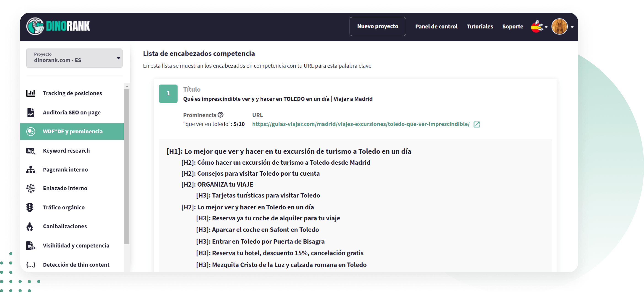Open the Soporte link
Image resolution: width=644 pixels, height=296 pixels.
pos(513,26)
